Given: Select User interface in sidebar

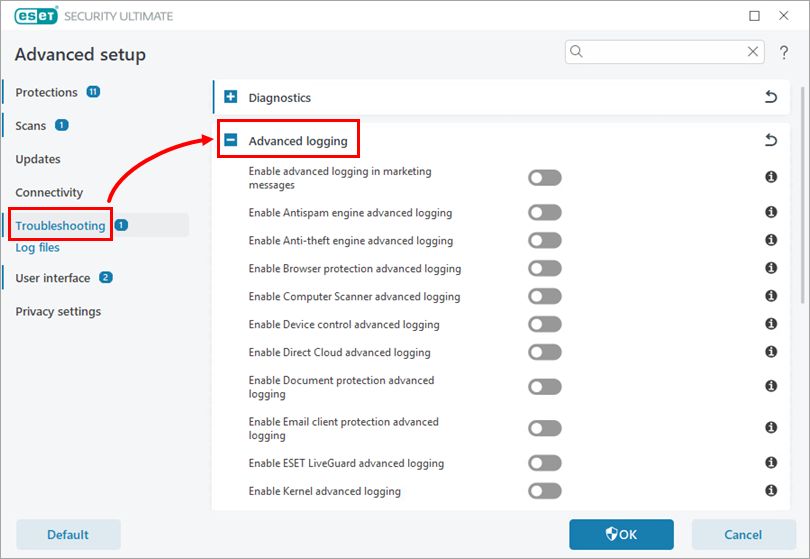Looking at the screenshot, I should point(53,278).
